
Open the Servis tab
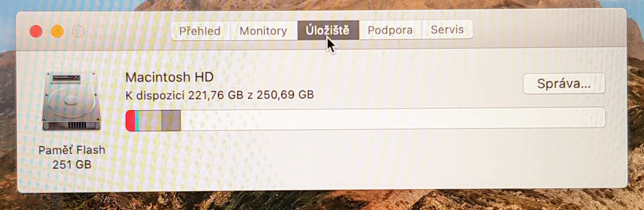(x=447, y=29)
